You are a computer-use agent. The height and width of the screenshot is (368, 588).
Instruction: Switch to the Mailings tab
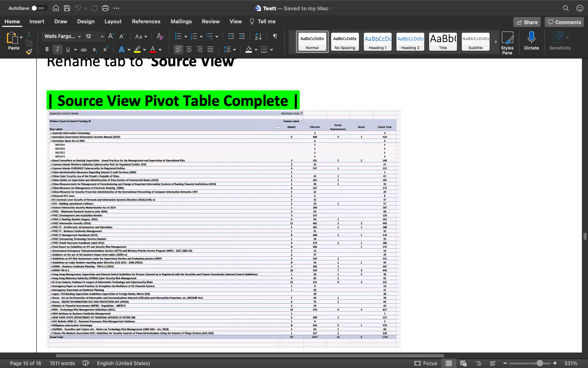click(x=181, y=22)
